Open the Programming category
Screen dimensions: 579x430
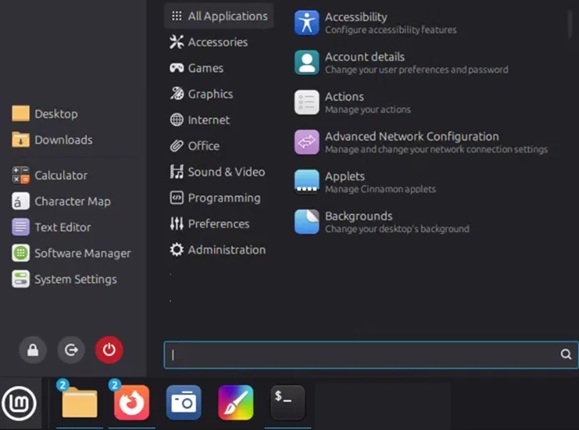click(215, 198)
